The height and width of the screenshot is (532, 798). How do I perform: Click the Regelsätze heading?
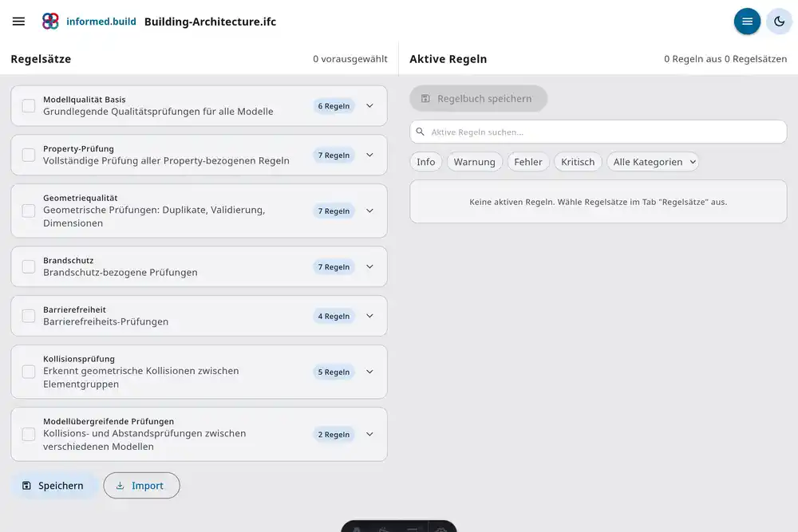coord(41,59)
